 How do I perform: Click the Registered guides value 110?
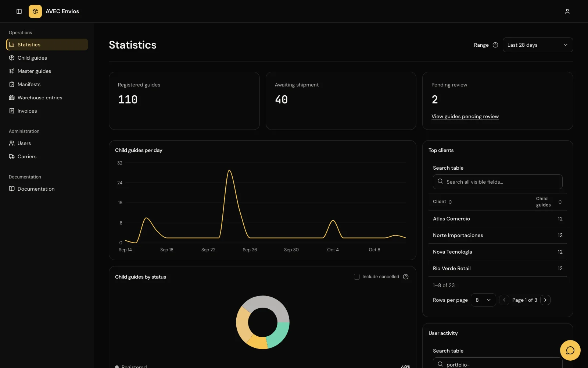pyautogui.click(x=128, y=99)
